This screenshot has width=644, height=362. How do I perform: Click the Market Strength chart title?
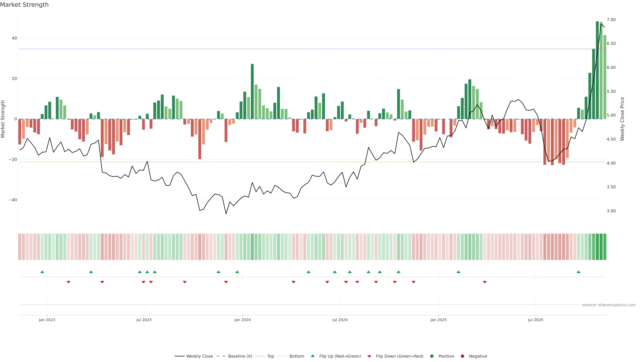pyautogui.click(x=24, y=5)
